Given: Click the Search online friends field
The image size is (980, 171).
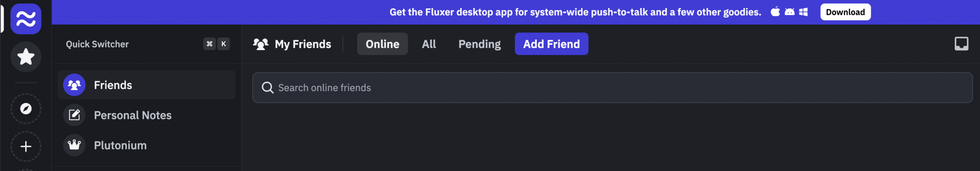Looking at the screenshot, I should click(x=612, y=88).
